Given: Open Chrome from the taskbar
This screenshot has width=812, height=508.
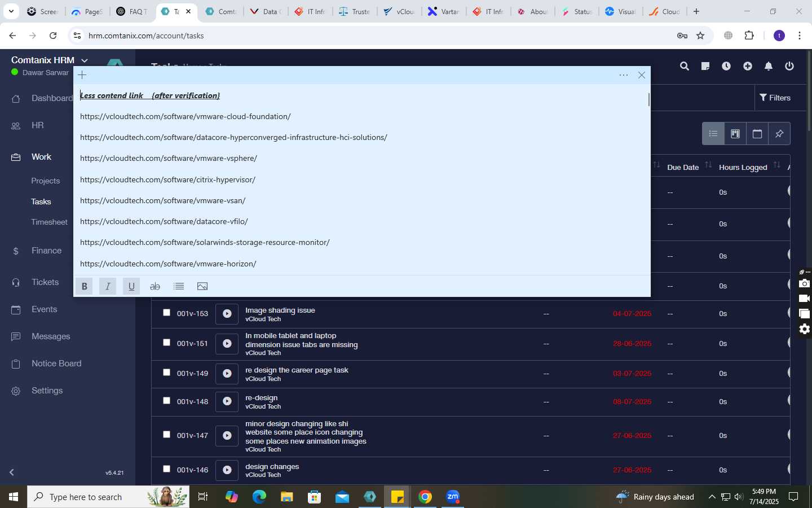Looking at the screenshot, I should point(425,497).
